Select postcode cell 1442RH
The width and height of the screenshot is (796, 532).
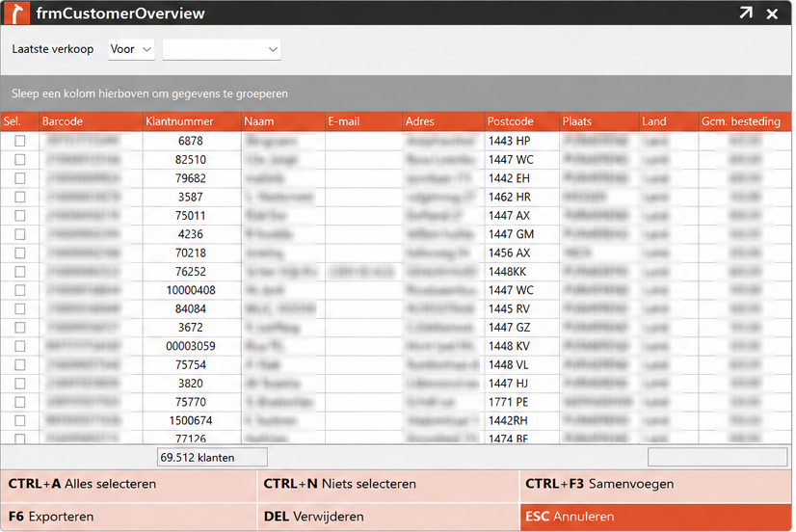click(x=522, y=420)
